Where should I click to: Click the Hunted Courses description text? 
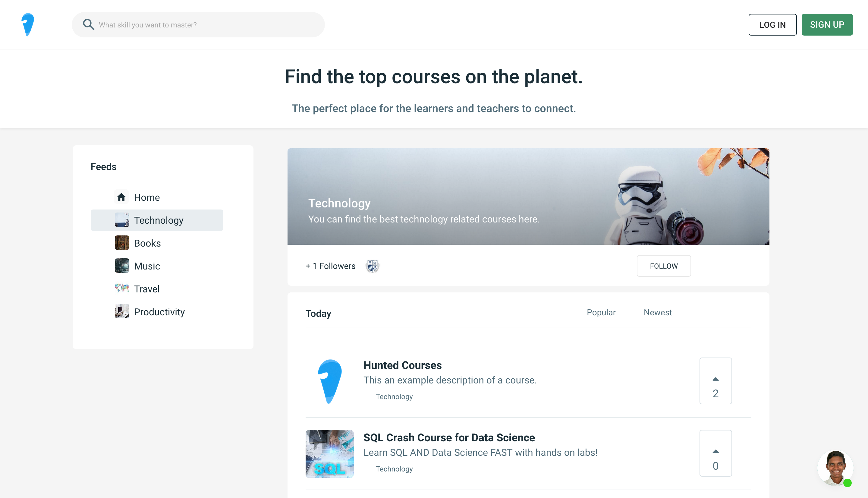[450, 380]
